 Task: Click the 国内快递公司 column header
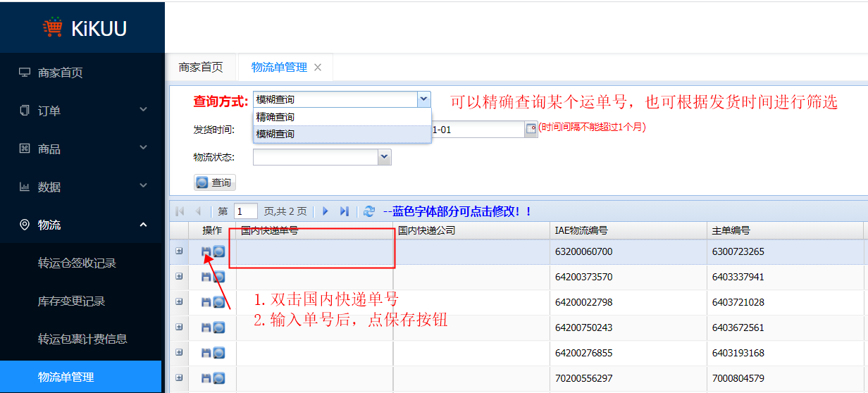(x=471, y=230)
